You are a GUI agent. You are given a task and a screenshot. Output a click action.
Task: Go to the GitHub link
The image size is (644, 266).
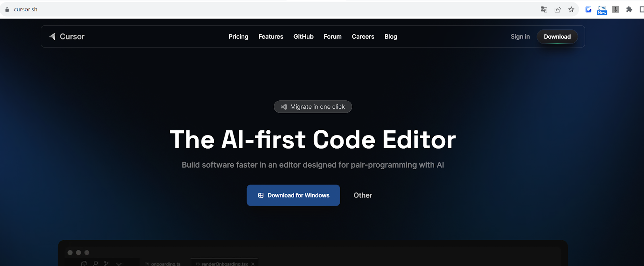pos(303,37)
